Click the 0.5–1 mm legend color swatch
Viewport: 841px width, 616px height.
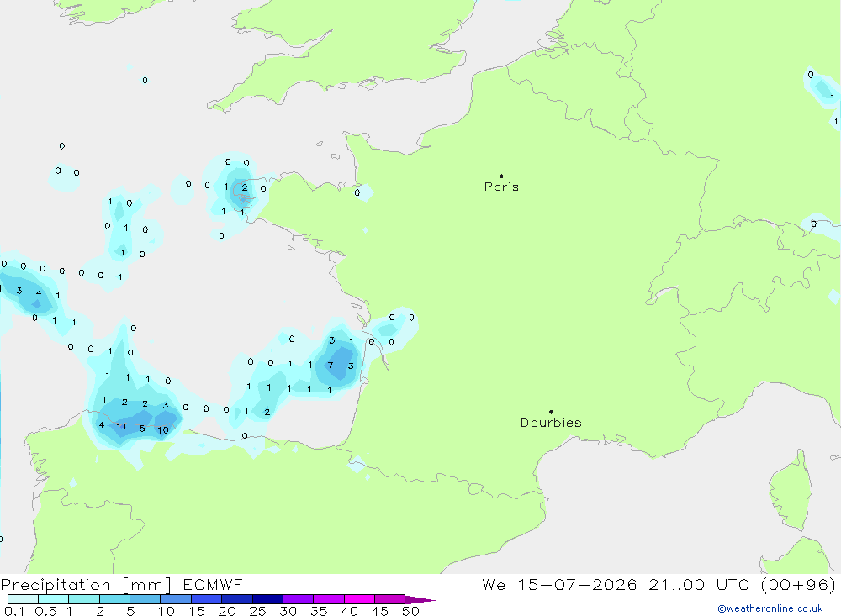[53, 599]
